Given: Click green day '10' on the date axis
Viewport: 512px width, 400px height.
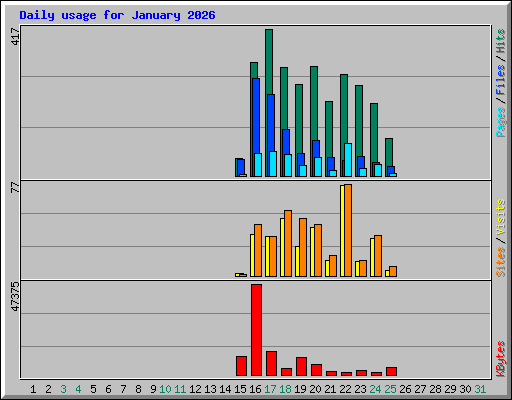Looking at the screenshot, I should [x=165, y=389].
